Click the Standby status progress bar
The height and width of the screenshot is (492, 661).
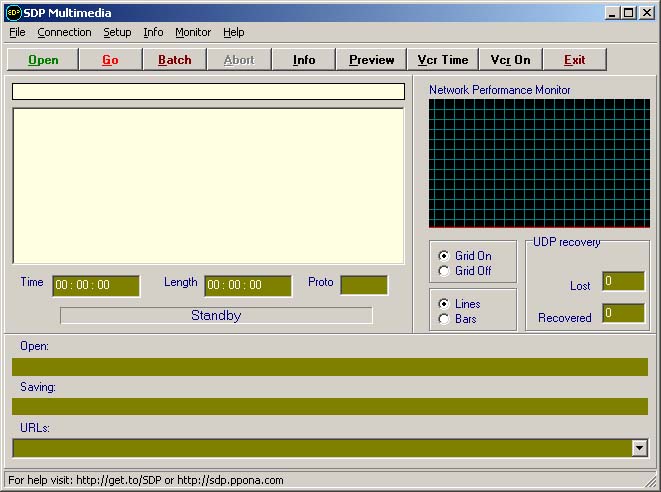(216, 315)
